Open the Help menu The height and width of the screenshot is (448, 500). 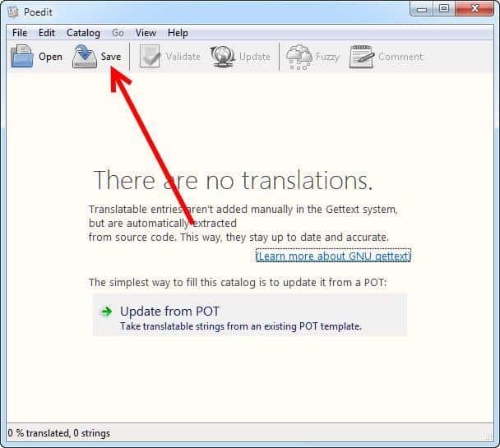[x=178, y=33]
